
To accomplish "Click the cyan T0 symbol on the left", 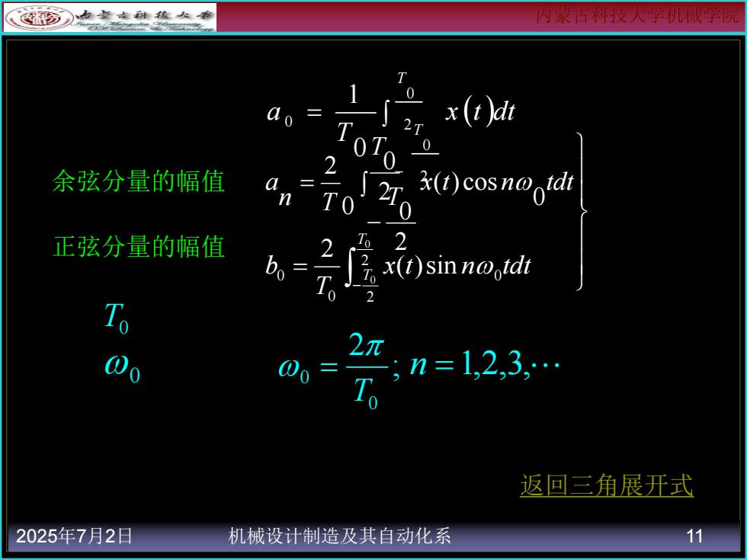I will 116,318.
